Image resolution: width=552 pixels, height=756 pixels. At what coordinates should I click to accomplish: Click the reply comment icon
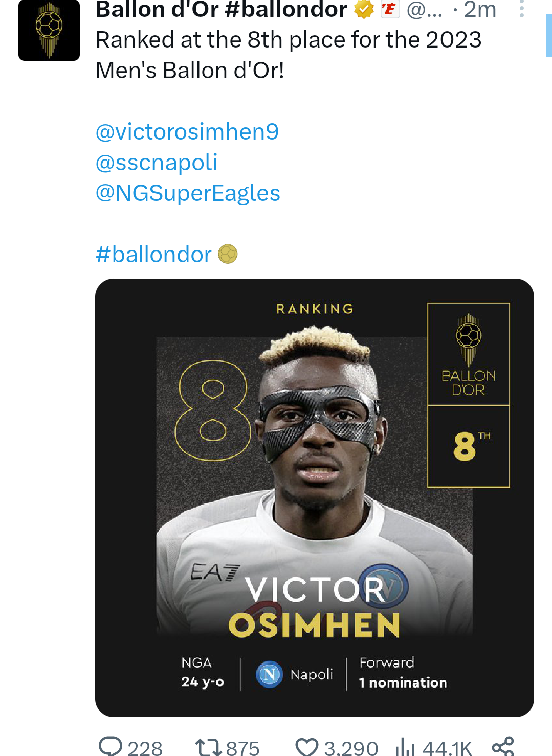[x=110, y=747]
